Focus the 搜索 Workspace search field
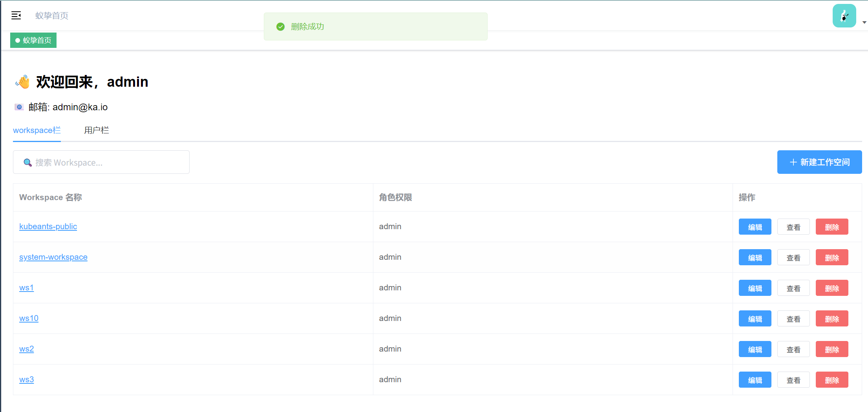The height and width of the screenshot is (412, 868). [x=106, y=162]
